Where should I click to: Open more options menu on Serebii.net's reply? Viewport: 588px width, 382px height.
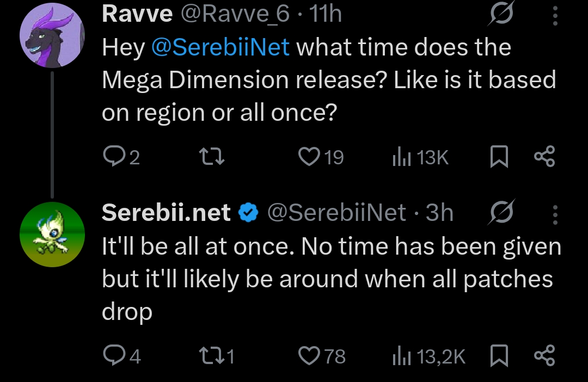(x=555, y=214)
